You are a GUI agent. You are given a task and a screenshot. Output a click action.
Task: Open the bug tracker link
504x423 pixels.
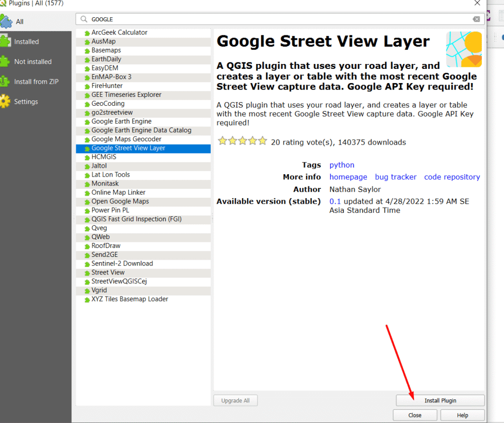click(x=396, y=177)
